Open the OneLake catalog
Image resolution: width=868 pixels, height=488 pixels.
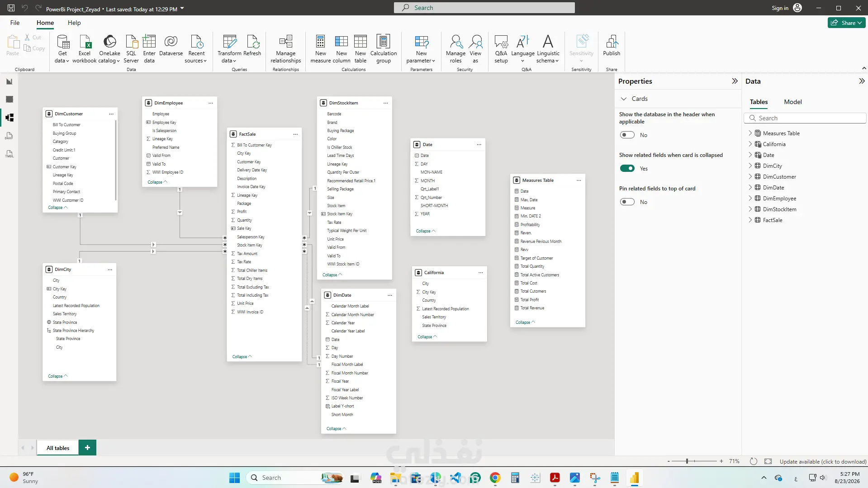tap(109, 49)
